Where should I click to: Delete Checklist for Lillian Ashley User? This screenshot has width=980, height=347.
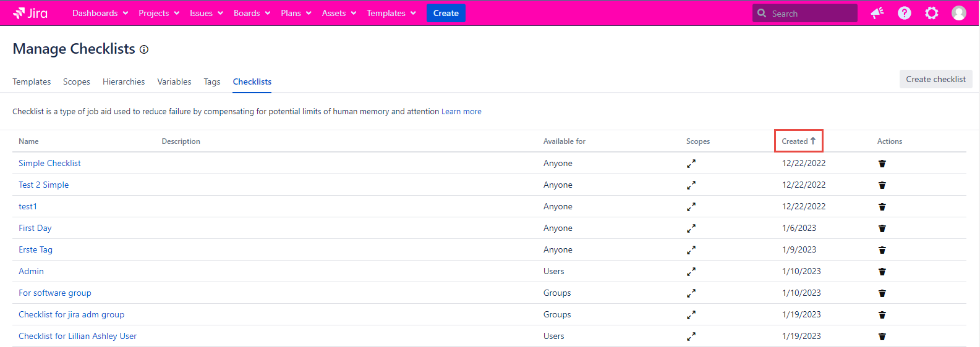882,337
